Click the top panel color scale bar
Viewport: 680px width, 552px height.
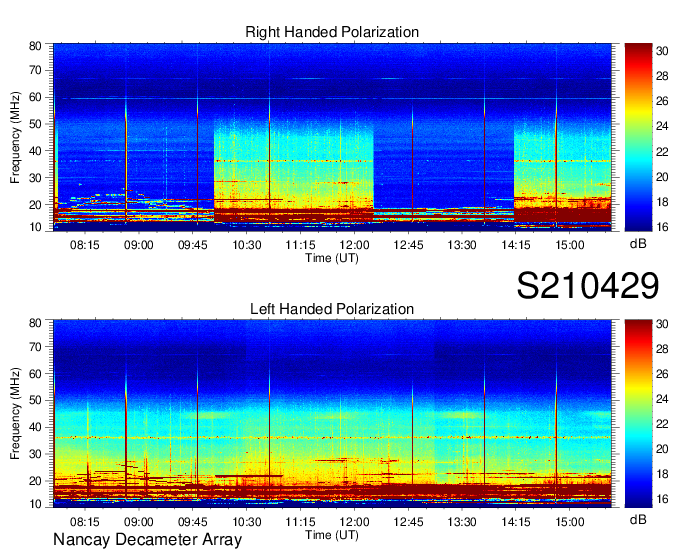point(638,137)
